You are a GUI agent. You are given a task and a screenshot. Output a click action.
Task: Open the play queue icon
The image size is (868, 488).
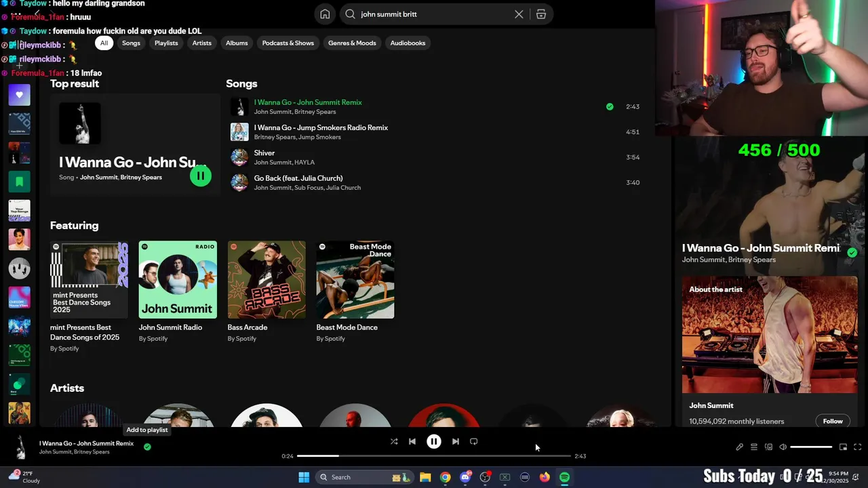(x=754, y=447)
